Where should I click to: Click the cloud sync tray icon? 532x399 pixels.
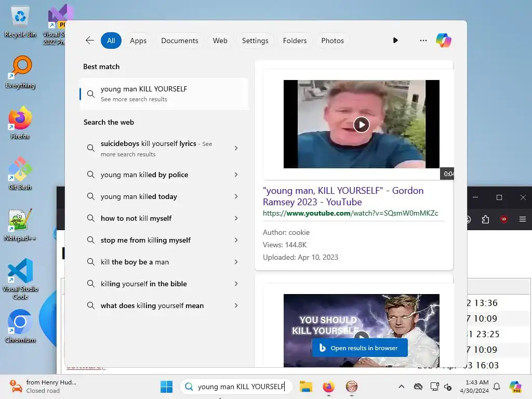click(x=418, y=387)
